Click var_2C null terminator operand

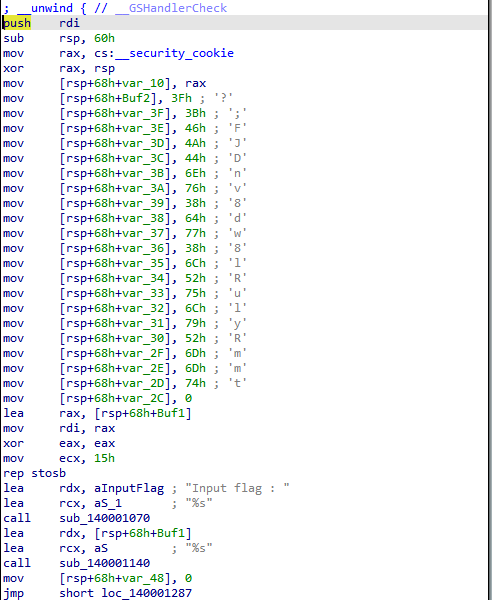(x=143, y=398)
